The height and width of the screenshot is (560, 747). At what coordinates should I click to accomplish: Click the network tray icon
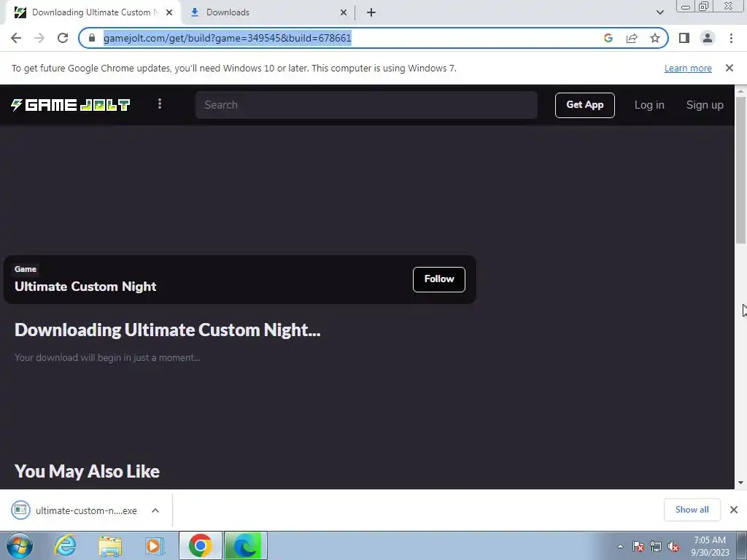656,546
